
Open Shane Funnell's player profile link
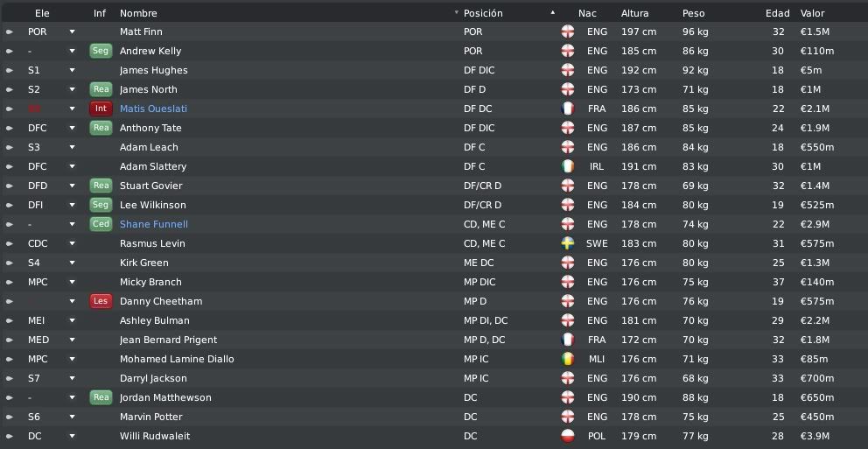click(x=154, y=224)
